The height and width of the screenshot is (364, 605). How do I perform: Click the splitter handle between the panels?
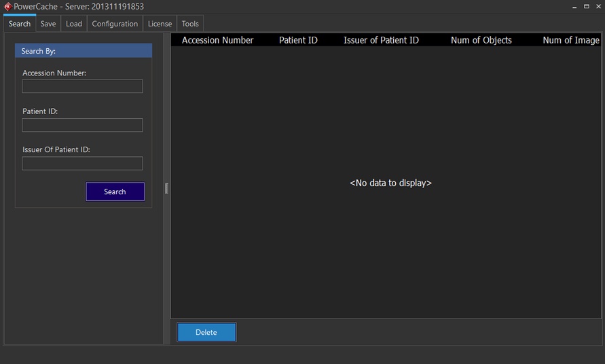(x=166, y=188)
